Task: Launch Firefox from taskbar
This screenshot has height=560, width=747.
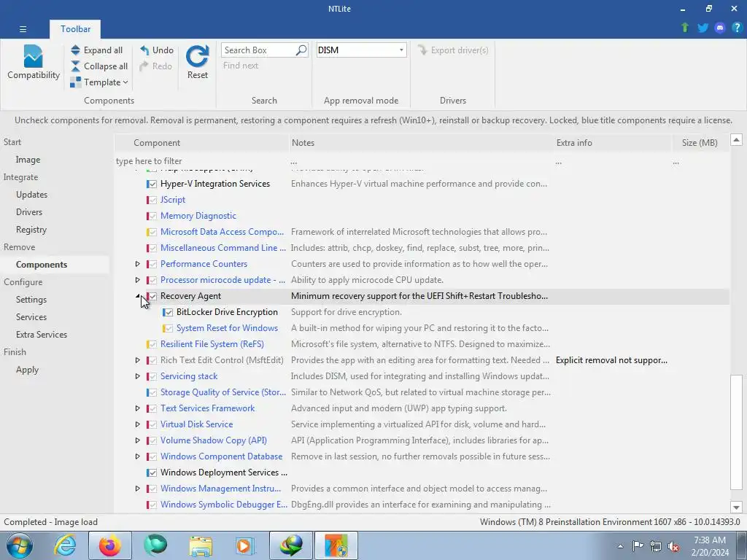Action: pos(110,545)
